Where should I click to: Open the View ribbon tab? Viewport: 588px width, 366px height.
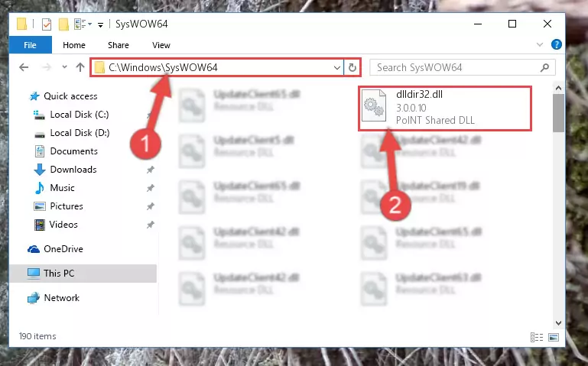point(161,45)
